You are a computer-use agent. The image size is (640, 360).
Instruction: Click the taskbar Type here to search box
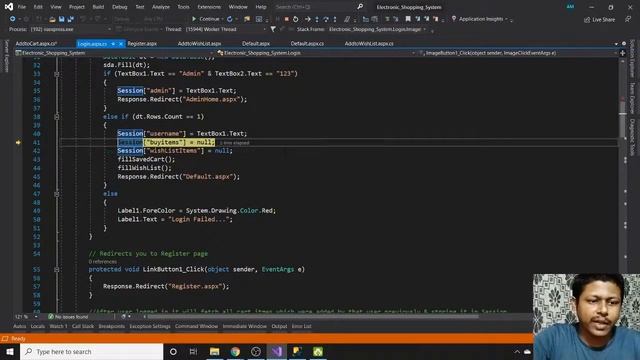pos(91,351)
